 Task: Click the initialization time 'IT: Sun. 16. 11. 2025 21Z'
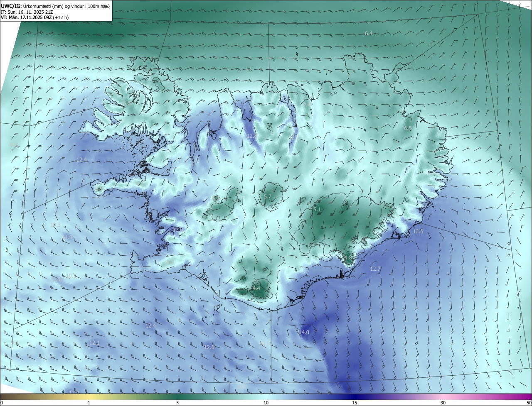pos(27,12)
